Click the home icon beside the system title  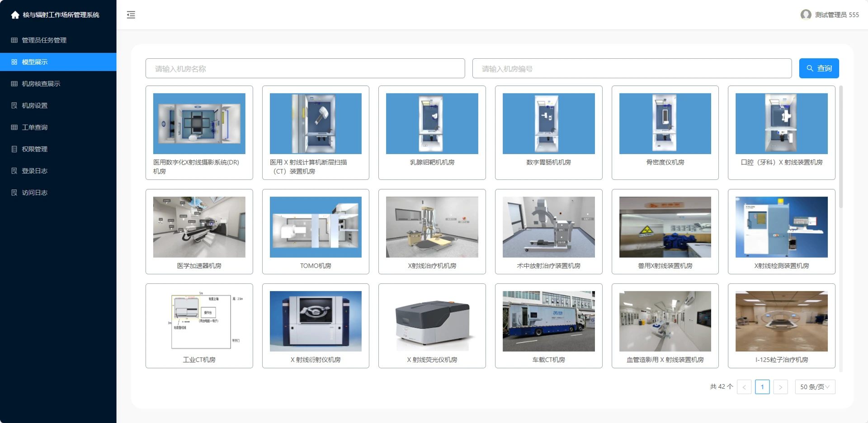coord(15,15)
